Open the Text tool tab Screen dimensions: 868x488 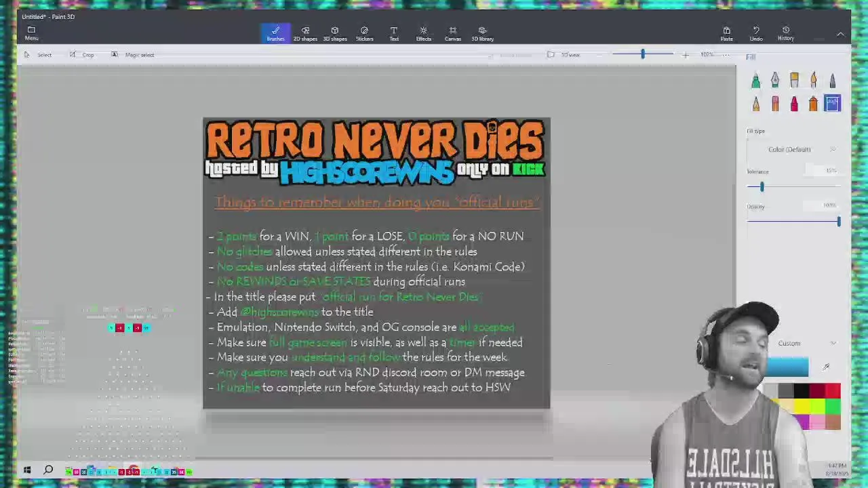coord(394,33)
